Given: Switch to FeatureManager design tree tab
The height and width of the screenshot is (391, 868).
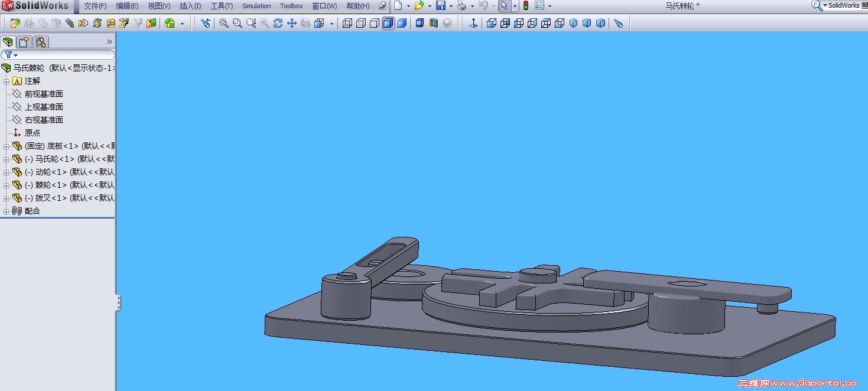Looking at the screenshot, I should pyautogui.click(x=8, y=42).
